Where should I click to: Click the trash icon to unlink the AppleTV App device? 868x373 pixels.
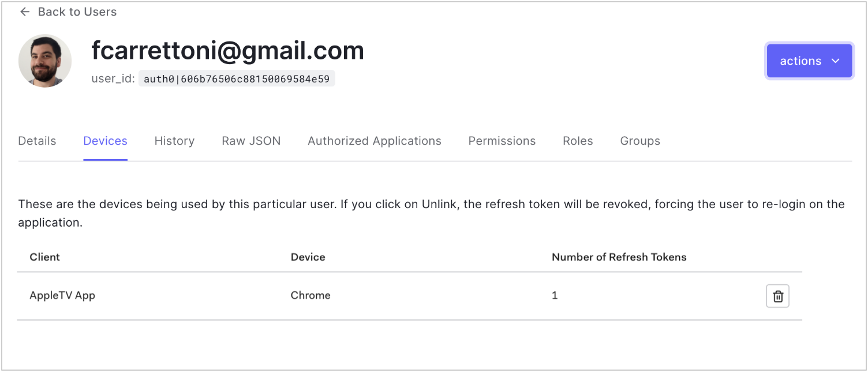point(777,296)
